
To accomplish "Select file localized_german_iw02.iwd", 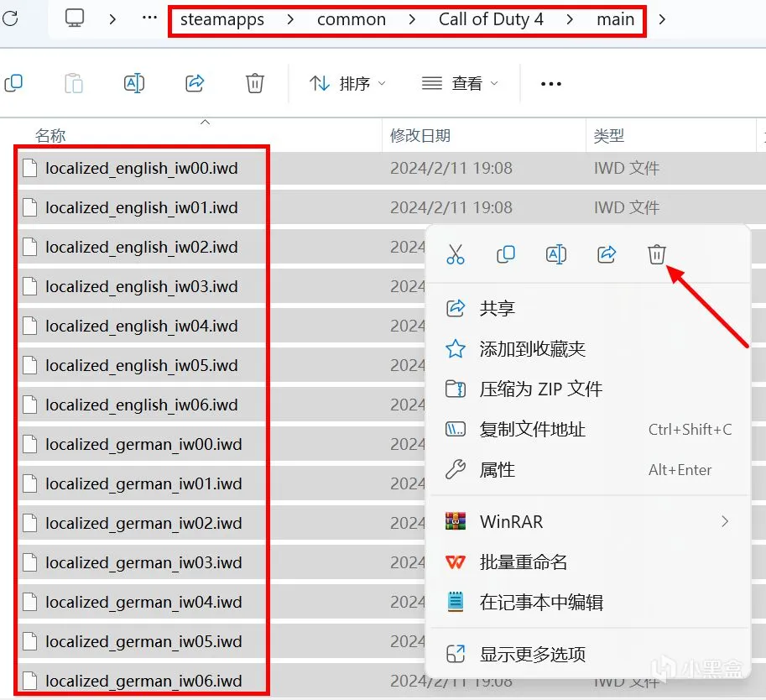I will point(142,524).
